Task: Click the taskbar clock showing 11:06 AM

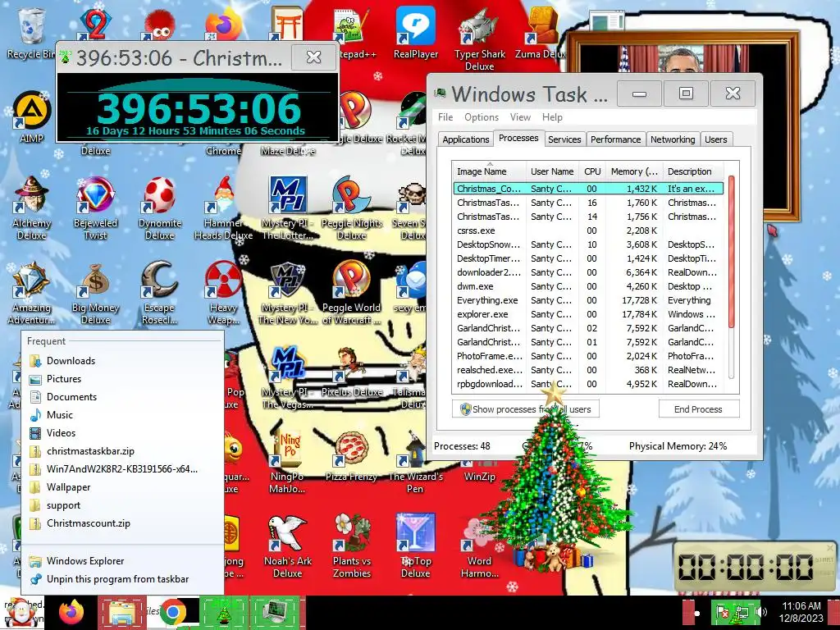Action: [x=801, y=612]
